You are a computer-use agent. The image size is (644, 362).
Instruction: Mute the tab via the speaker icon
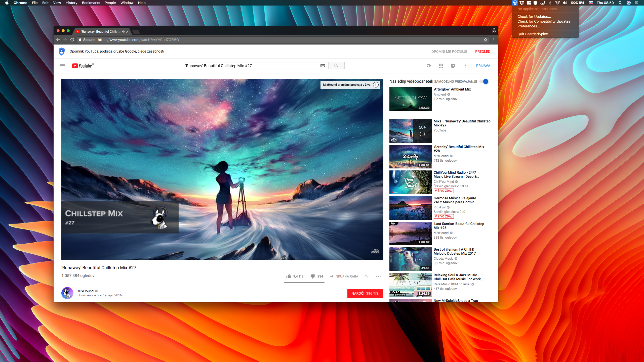(x=123, y=32)
